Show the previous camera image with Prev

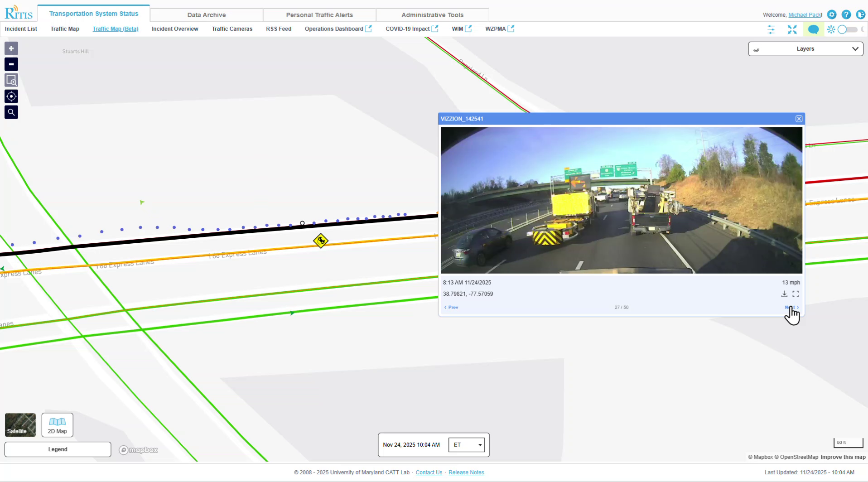[451, 307]
